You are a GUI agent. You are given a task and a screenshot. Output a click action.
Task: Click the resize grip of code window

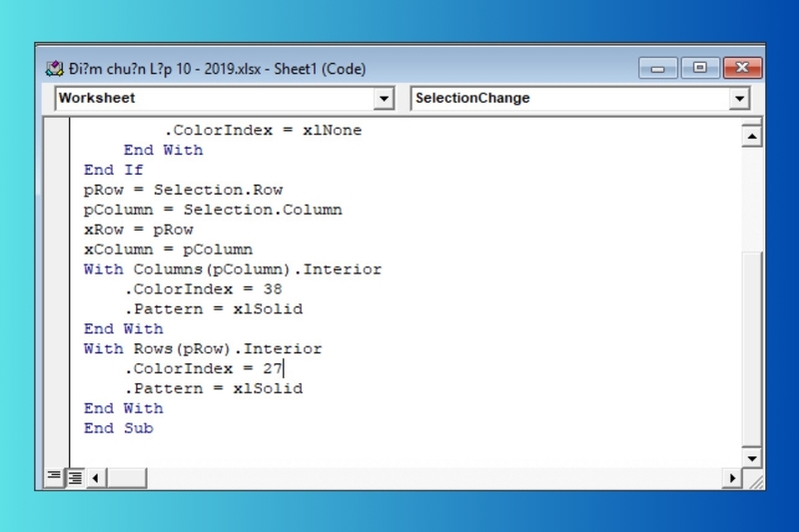[755, 480]
